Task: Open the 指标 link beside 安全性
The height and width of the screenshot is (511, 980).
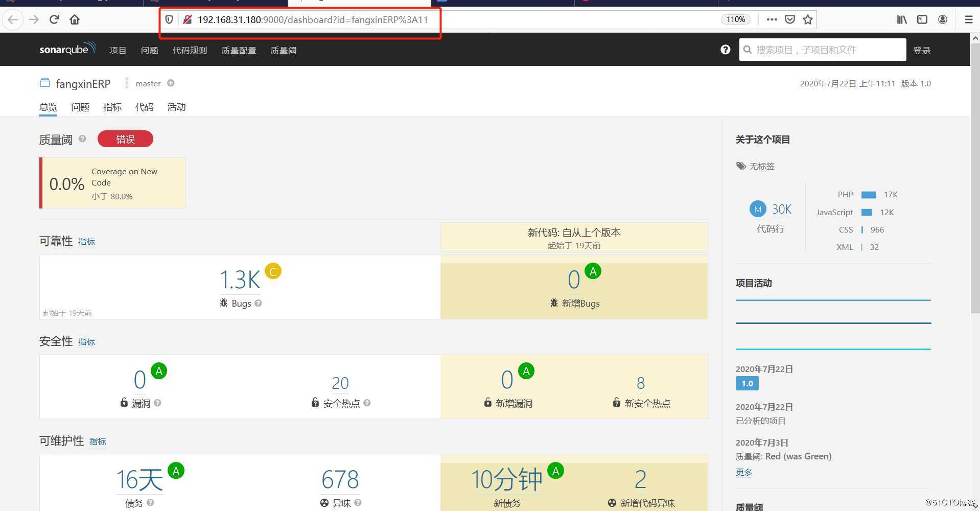Action: [86, 342]
